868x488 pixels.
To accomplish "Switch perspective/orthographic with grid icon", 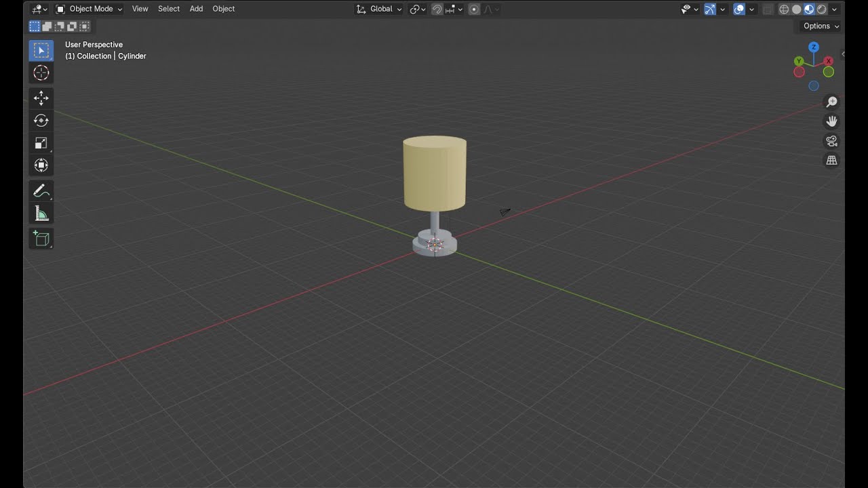I will point(831,161).
